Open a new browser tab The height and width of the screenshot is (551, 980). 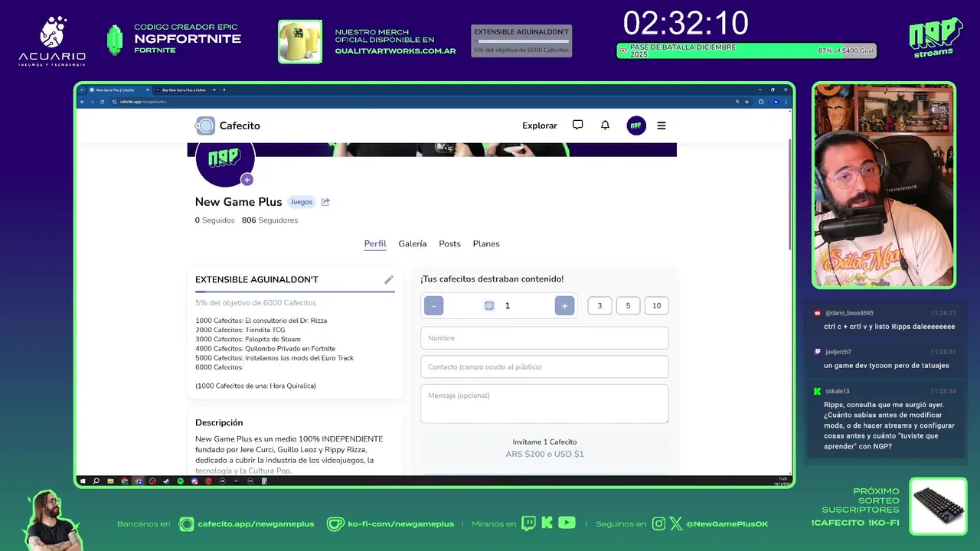224,90
